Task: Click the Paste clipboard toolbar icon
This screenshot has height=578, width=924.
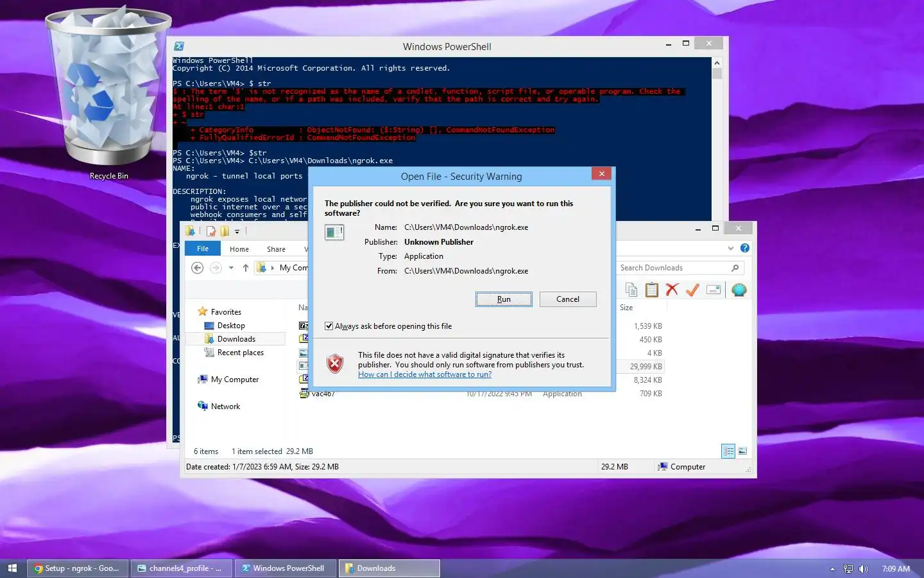Action: click(652, 290)
